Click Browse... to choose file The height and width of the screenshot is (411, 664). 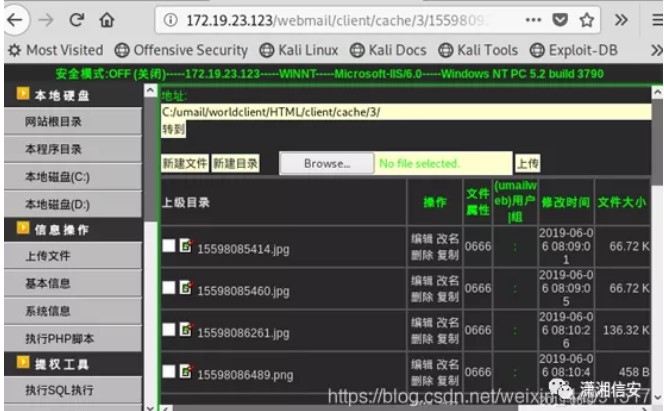coord(327,163)
